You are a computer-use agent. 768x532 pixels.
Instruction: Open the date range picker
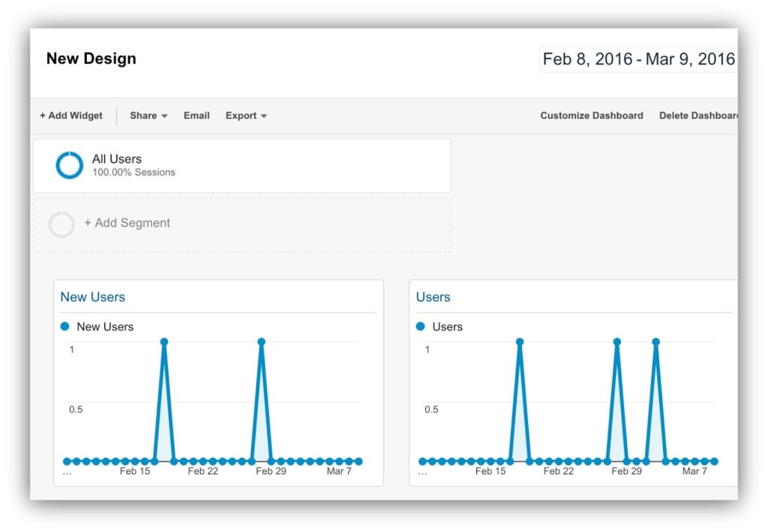[x=638, y=59]
